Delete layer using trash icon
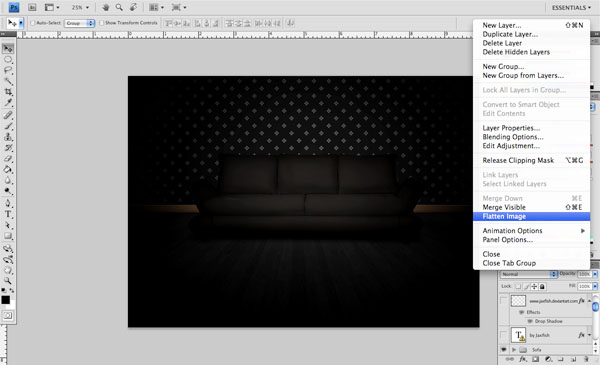Viewport: 600px width, 365px height. pyautogui.click(x=586, y=359)
